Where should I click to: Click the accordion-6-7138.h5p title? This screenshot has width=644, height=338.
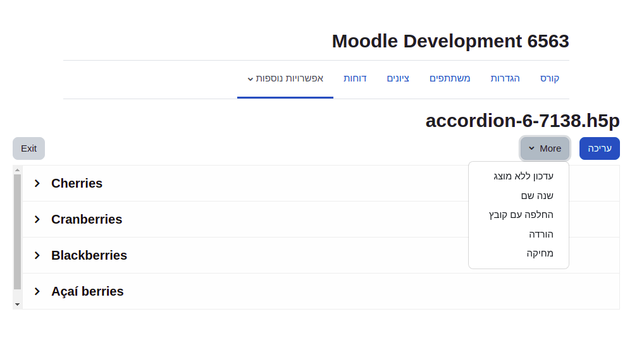pyautogui.click(x=523, y=121)
